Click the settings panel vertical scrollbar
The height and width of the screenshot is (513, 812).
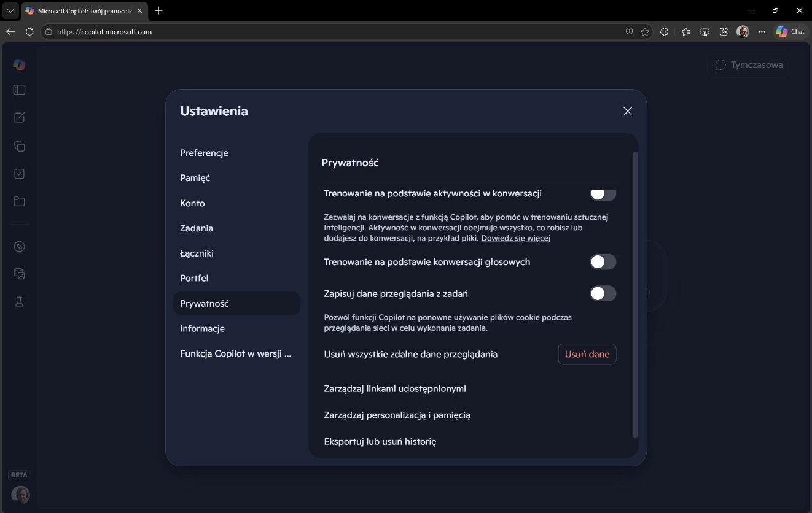tap(635, 295)
